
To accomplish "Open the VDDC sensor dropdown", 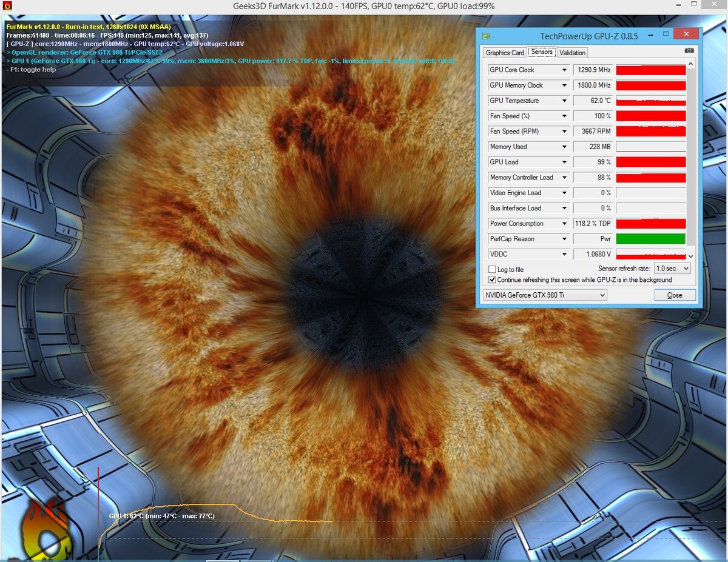I will tap(565, 254).
